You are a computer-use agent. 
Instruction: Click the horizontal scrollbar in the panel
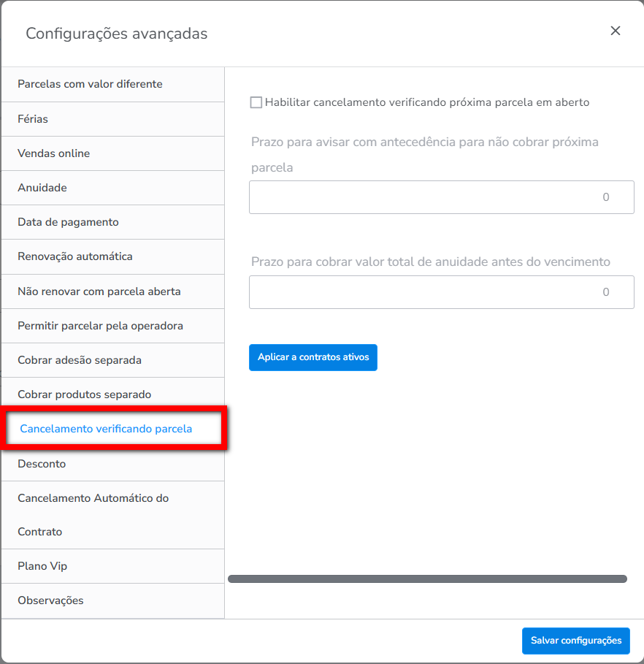pyautogui.click(x=427, y=579)
